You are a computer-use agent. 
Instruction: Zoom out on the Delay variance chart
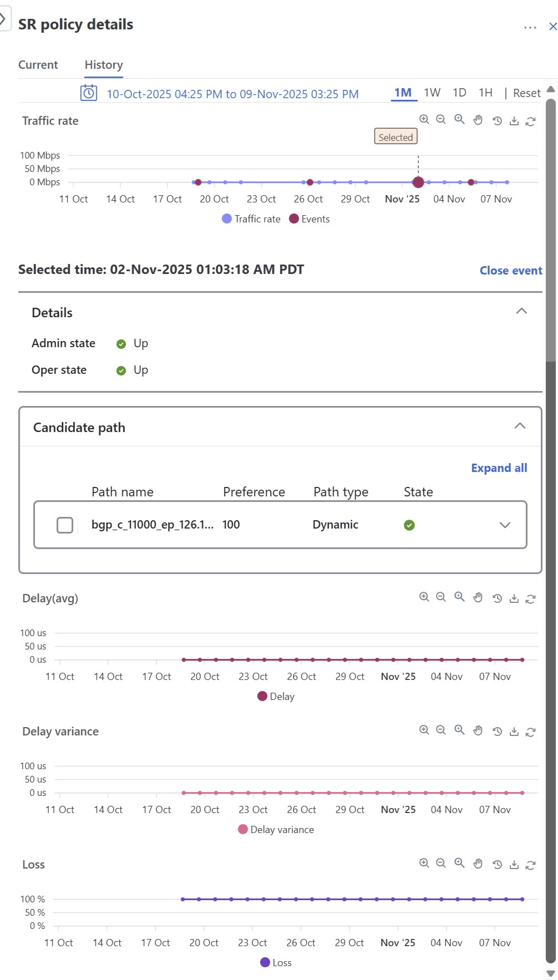point(441,730)
